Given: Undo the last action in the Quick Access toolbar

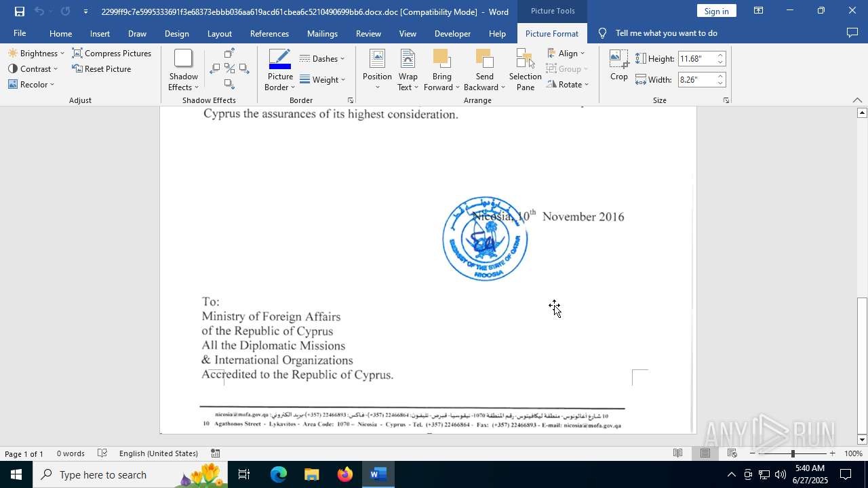Looking at the screenshot, I should [x=39, y=12].
